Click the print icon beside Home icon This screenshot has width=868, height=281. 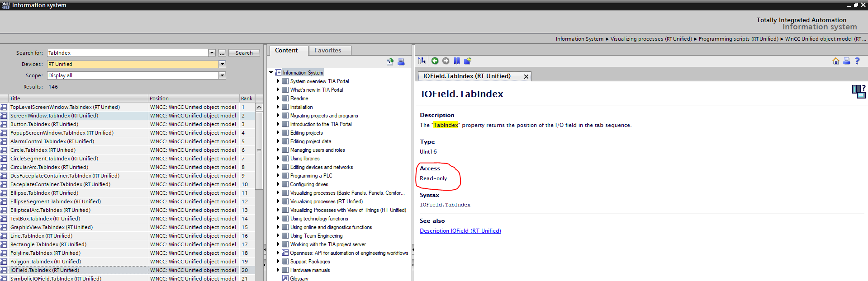(x=846, y=61)
